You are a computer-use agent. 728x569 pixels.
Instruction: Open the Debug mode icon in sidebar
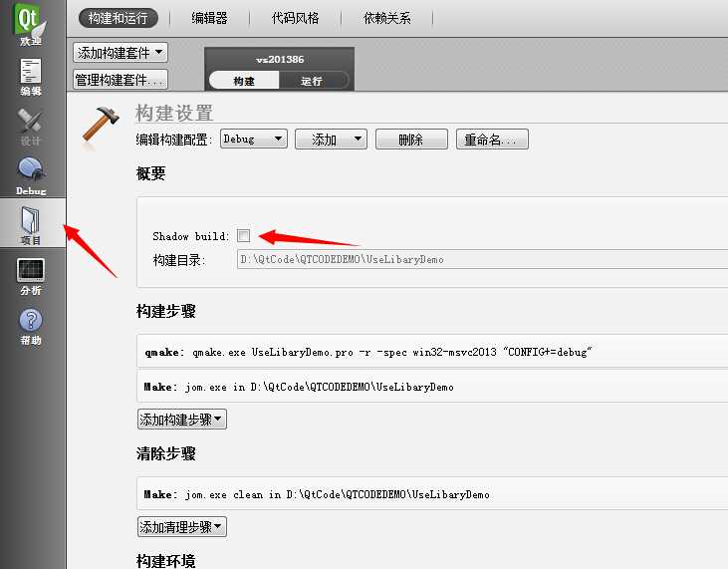click(31, 175)
